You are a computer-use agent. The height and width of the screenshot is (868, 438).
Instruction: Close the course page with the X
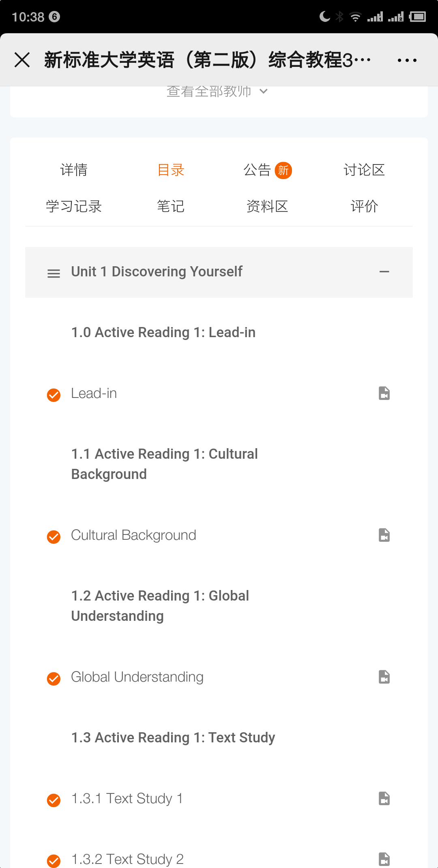pos(22,60)
